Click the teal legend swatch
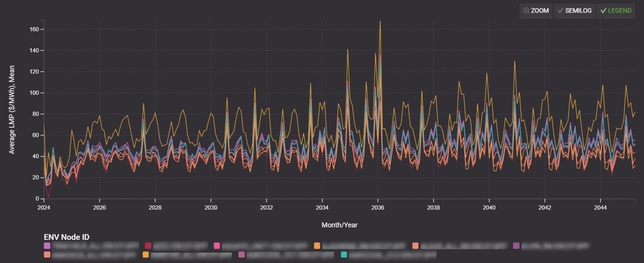Screen dimensions: 644x263 (344, 254)
